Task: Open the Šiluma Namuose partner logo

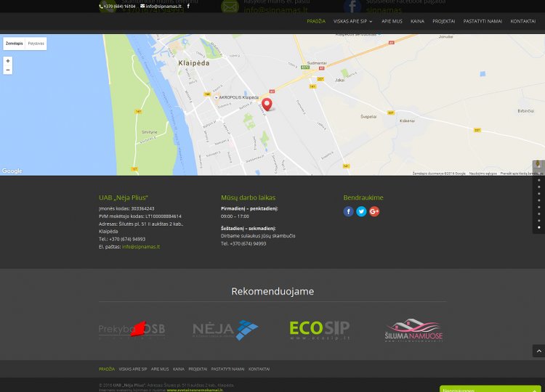Action: 413,330
